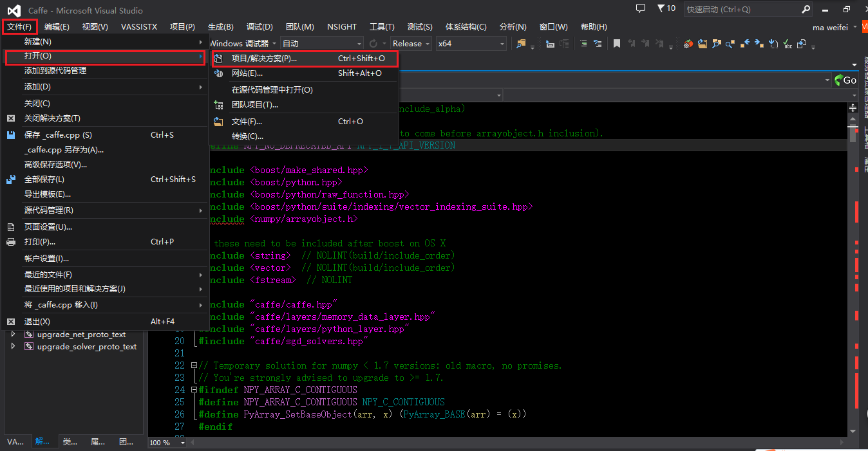Image resolution: width=868 pixels, height=451 pixels.
Task: Click the green Go button
Action: coord(845,80)
